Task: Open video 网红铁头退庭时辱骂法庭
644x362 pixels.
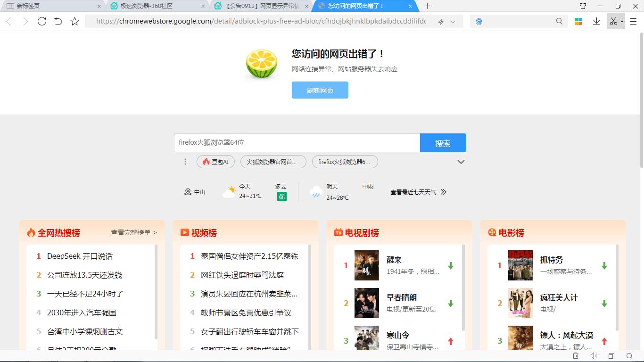Action: (x=242, y=275)
